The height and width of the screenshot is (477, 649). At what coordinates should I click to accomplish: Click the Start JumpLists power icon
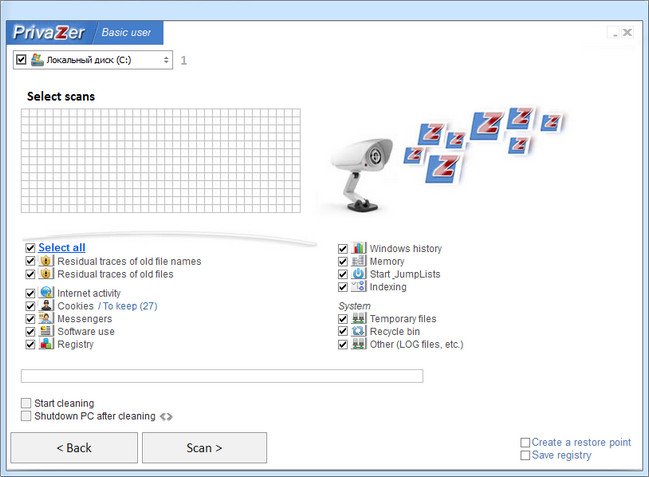pyautogui.click(x=358, y=274)
